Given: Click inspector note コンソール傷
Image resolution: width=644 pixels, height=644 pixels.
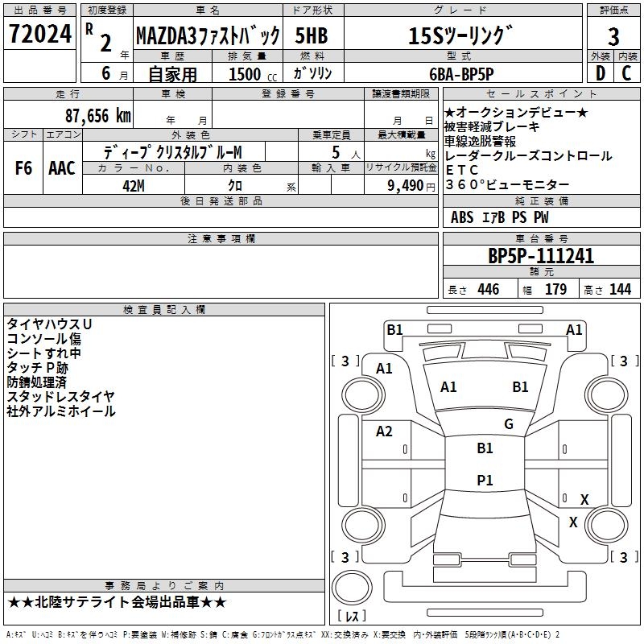Looking at the screenshot, I should [43, 339].
